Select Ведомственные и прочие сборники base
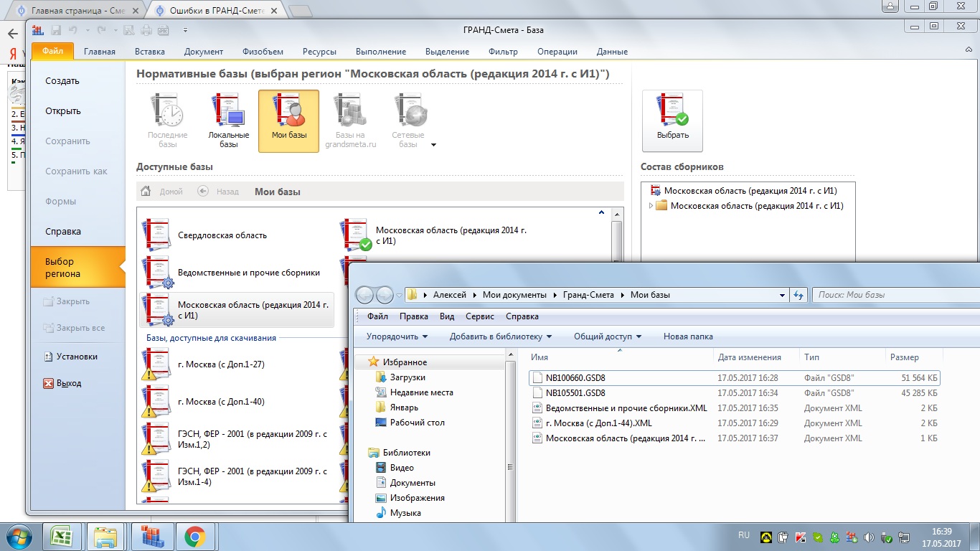Viewport: 980px width, 551px height. (x=248, y=273)
